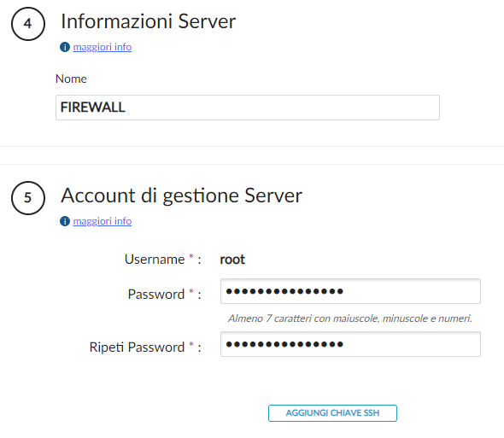Select the root username value
The width and height of the screenshot is (504, 438).
pos(232,260)
